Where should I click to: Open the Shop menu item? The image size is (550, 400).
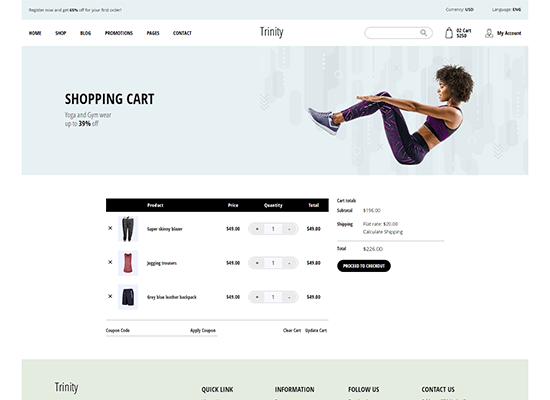coord(60,33)
